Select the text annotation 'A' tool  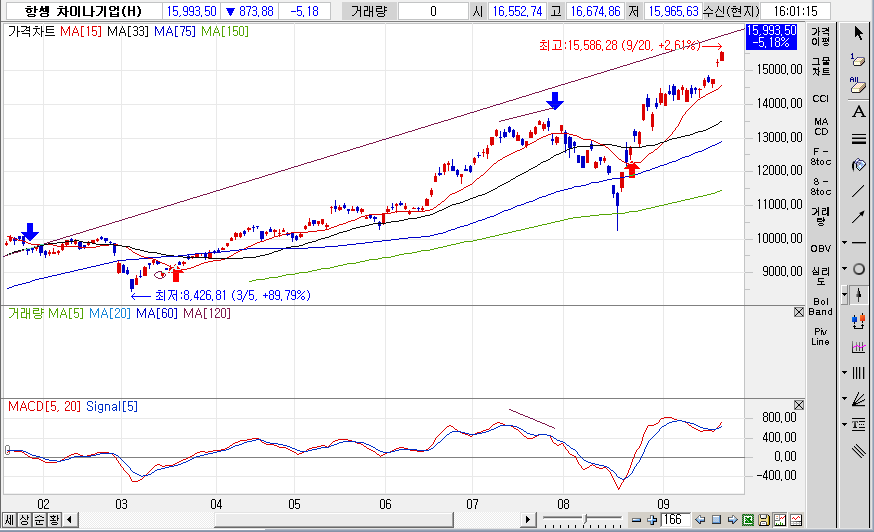point(858,112)
